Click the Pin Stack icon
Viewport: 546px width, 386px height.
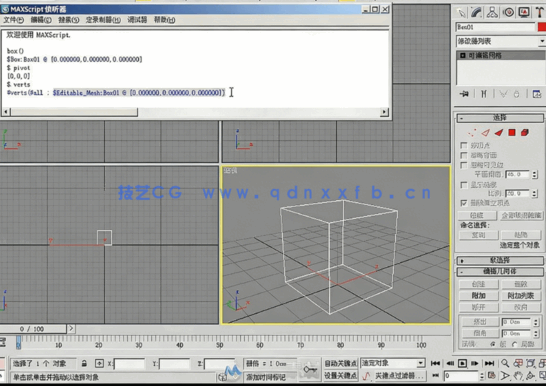(464, 94)
